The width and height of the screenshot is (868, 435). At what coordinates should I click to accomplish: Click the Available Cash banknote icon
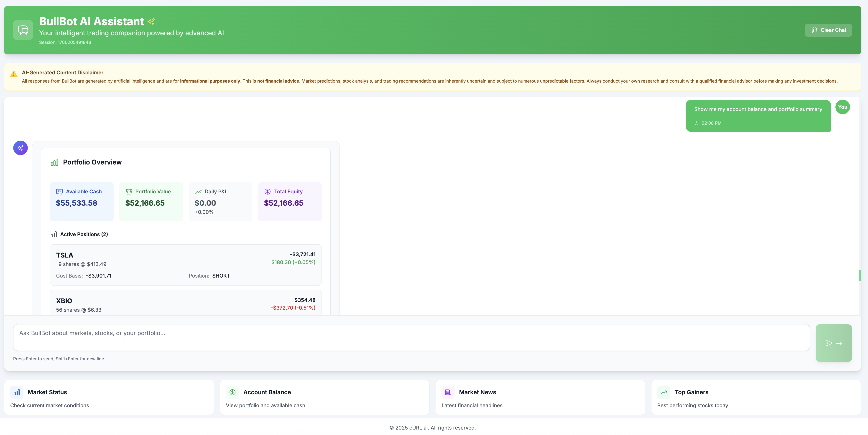point(59,192)
